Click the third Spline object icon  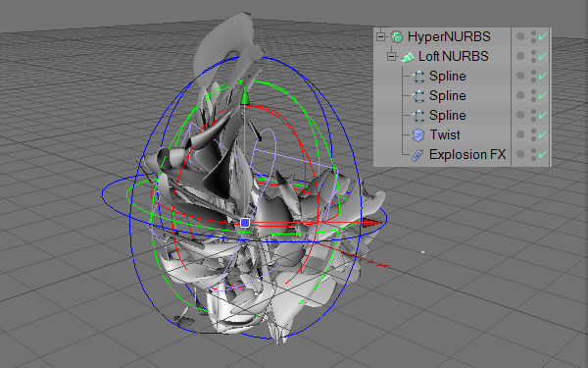(418, 116)
